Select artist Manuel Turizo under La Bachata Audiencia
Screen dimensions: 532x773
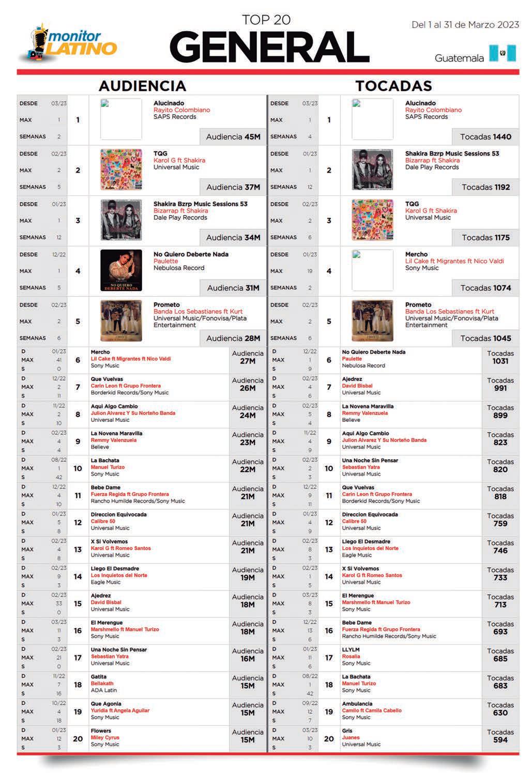[108, 467]
